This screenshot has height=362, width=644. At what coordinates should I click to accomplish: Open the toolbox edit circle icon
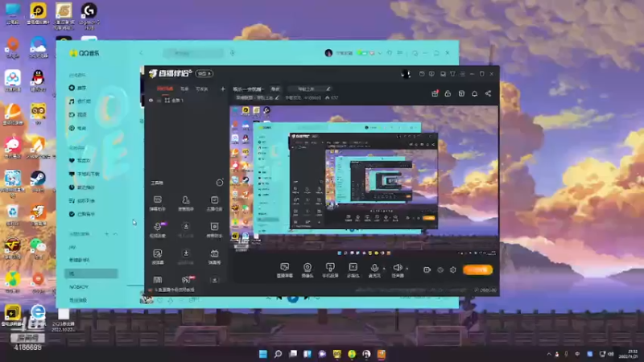tap(220, 183)
